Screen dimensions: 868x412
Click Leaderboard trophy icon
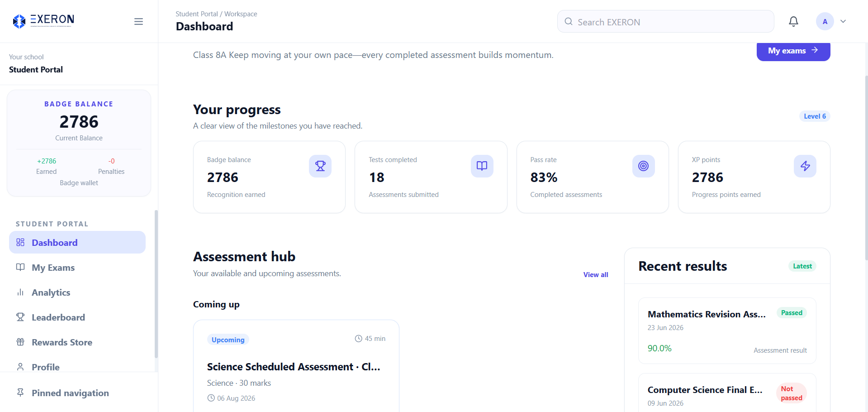20,317
